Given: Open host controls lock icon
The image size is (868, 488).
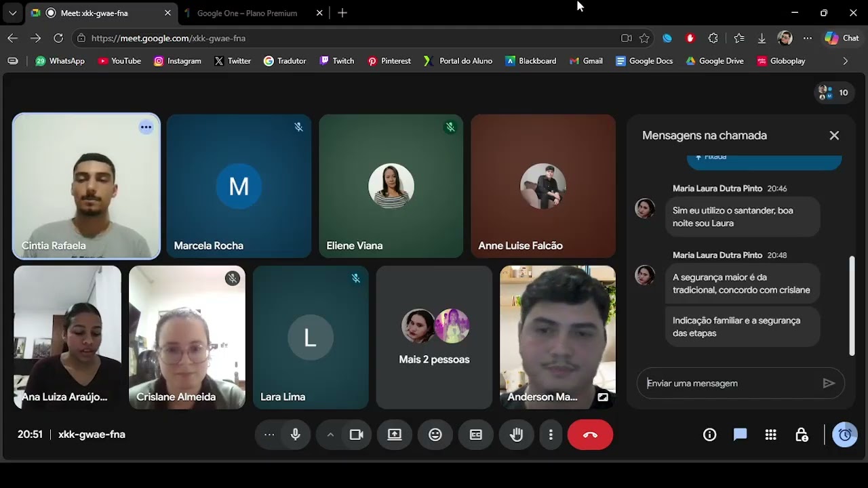Looking at the screenshot, I should (x=802, y=434).
